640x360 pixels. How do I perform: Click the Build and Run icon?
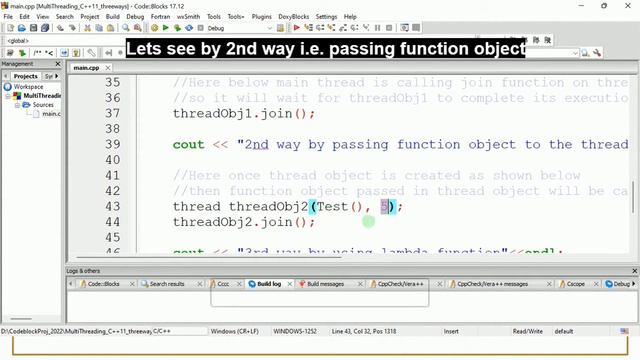(x=177, y=28)
